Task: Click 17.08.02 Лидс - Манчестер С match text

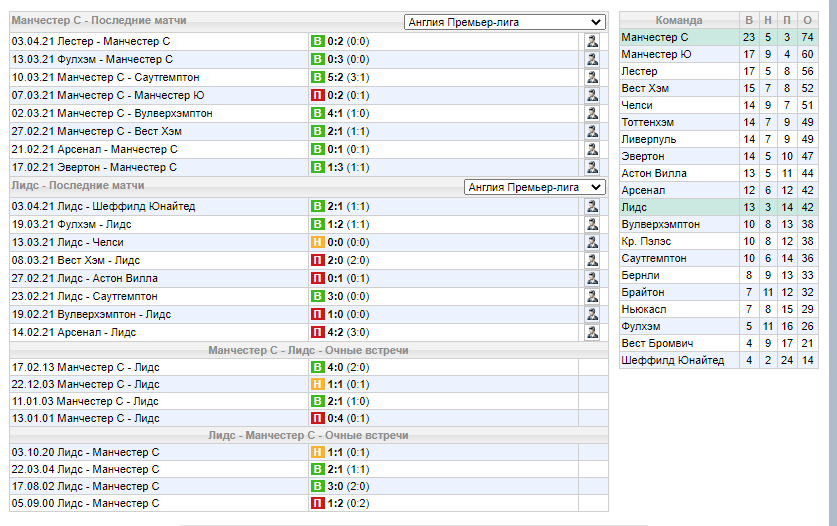Action: [85, 486]
